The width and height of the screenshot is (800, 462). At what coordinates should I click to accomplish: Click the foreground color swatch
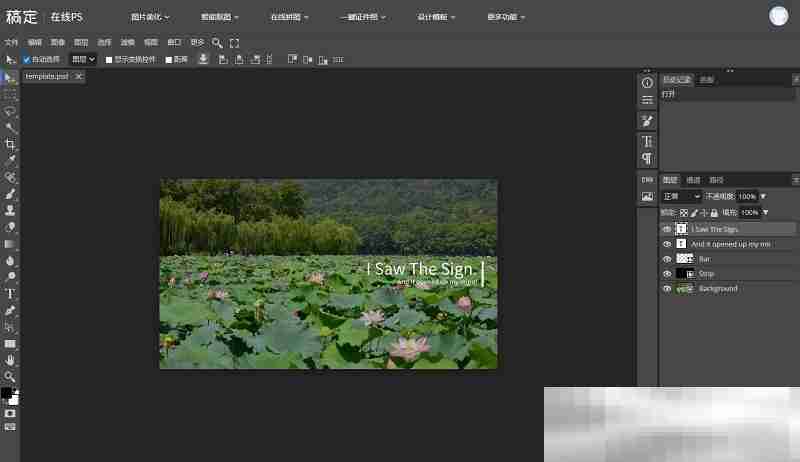6,393
